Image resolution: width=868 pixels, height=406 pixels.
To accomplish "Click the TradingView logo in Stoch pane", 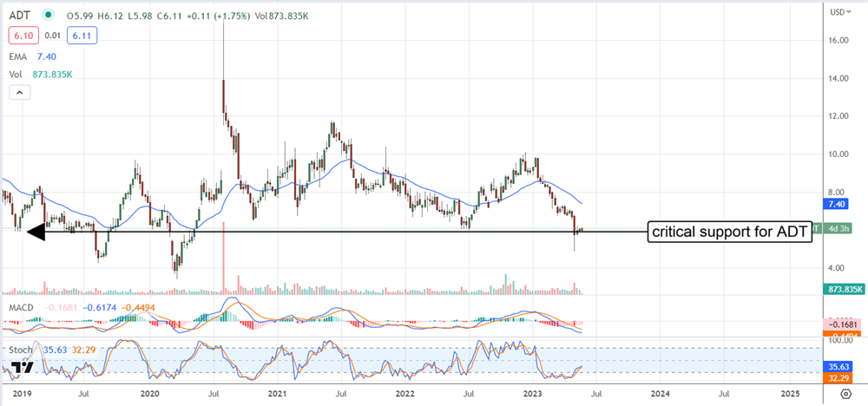I will (x=23, y=367).
